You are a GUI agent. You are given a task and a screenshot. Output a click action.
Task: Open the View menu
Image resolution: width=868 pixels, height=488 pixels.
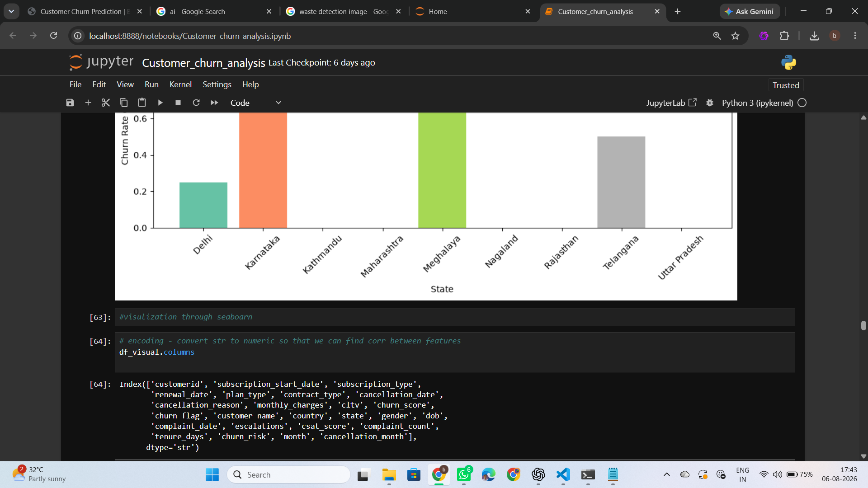coord(125,84)
